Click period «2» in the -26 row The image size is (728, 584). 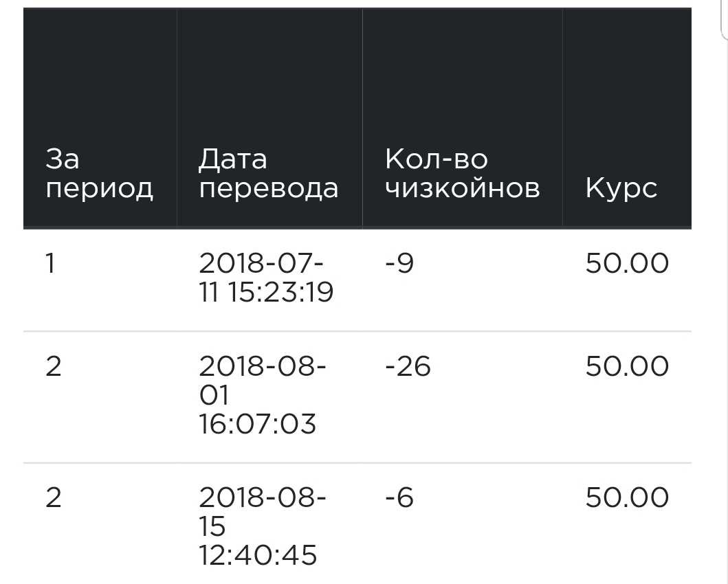53,366
